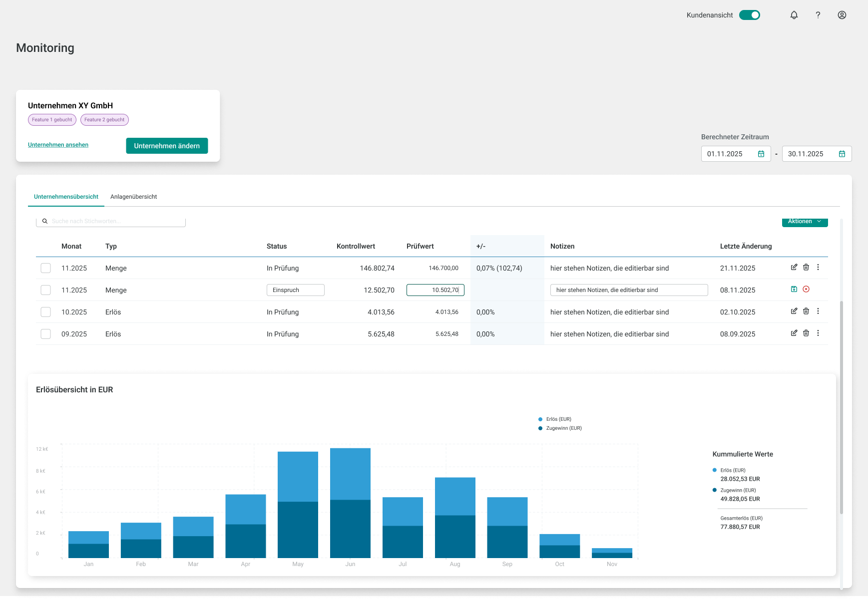Click the Unternehmen ändern button
The image size is (868, 599).
pos(167,146)
